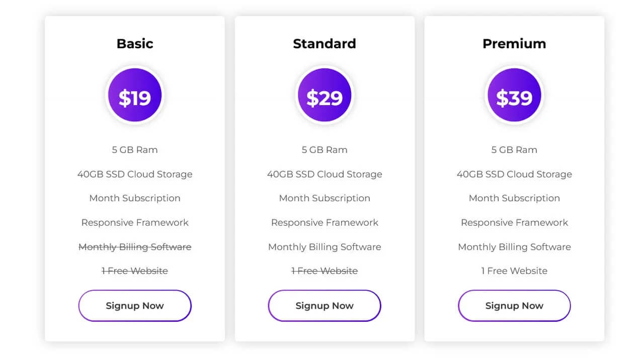Image resolution: width=644 pixels, height=362 pixels.
Task: Click Signup Now on the Basic plan
Action: [x=134, y=306]
